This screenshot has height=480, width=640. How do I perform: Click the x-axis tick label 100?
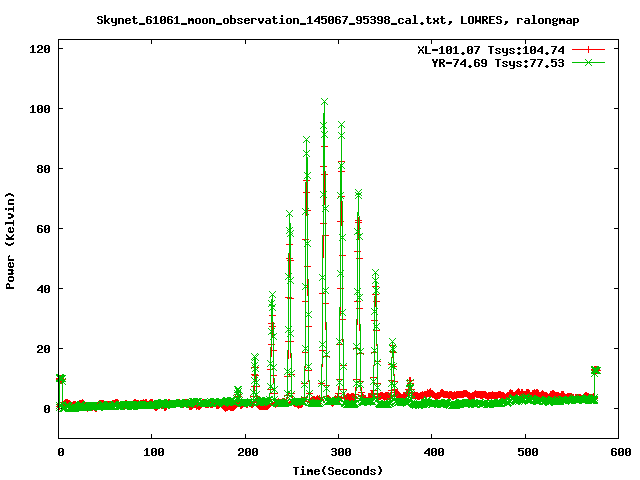(x=154, y=452)
